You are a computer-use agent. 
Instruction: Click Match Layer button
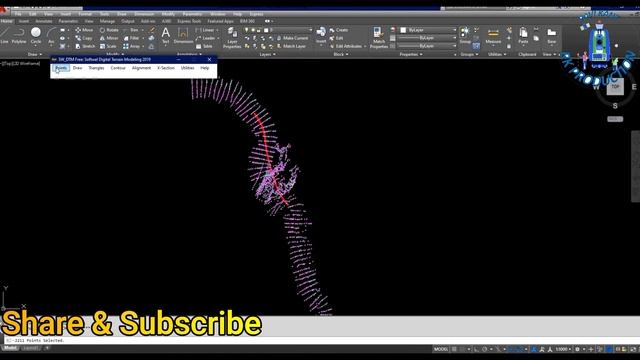(291, 47)
